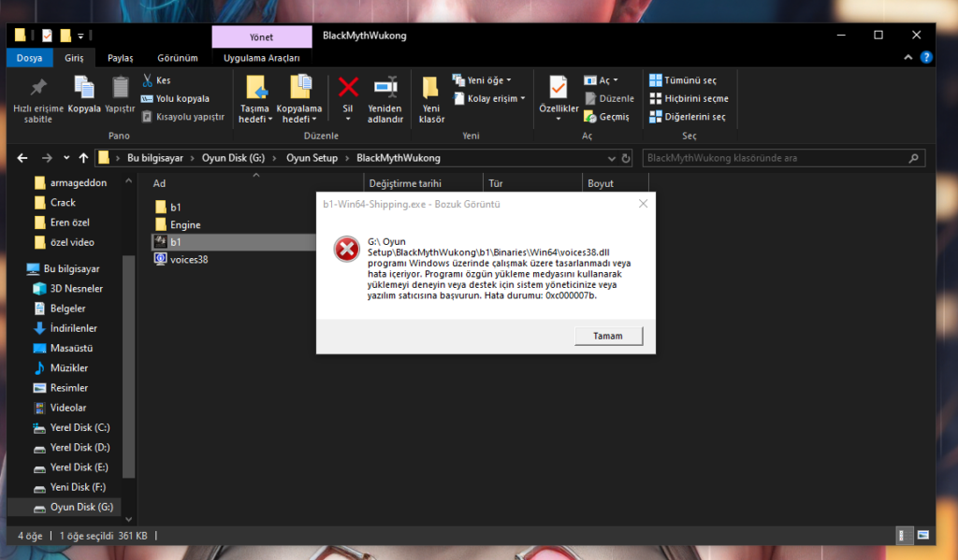Switch to Paylaş ribbon tab
Screen dimensions: 958x560
[x=121, y=58]
